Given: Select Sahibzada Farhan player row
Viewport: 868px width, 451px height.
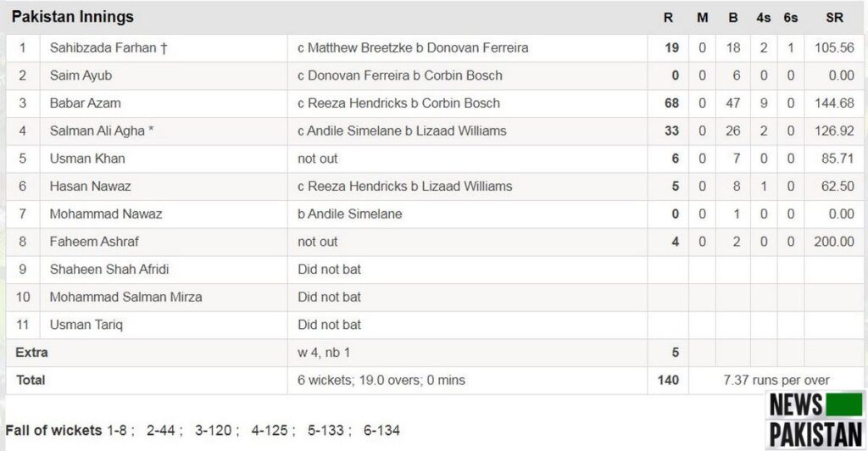Looking at the screenshot, I should coord(108,48).
